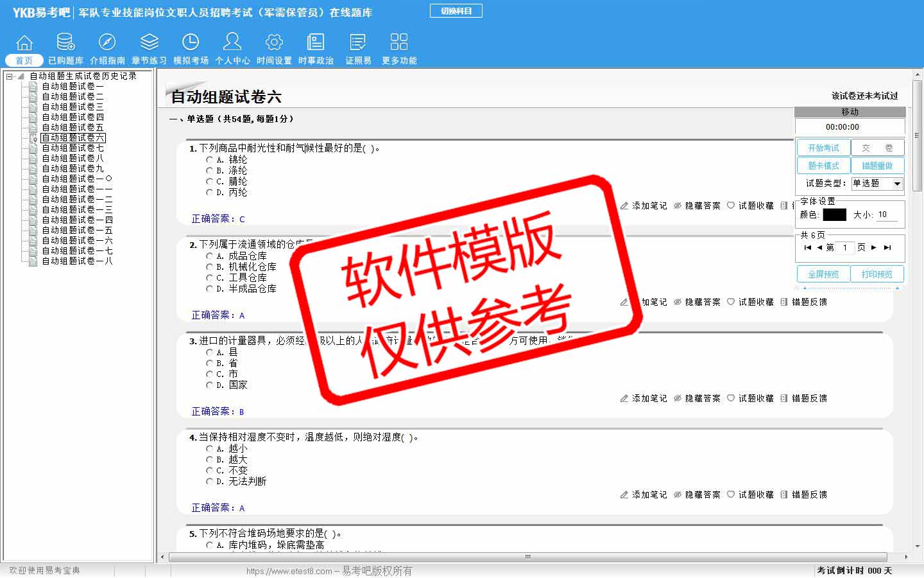This screenshot has height=578, width=924.
Task: Go to first page arrow
Action: click(807, 247)
